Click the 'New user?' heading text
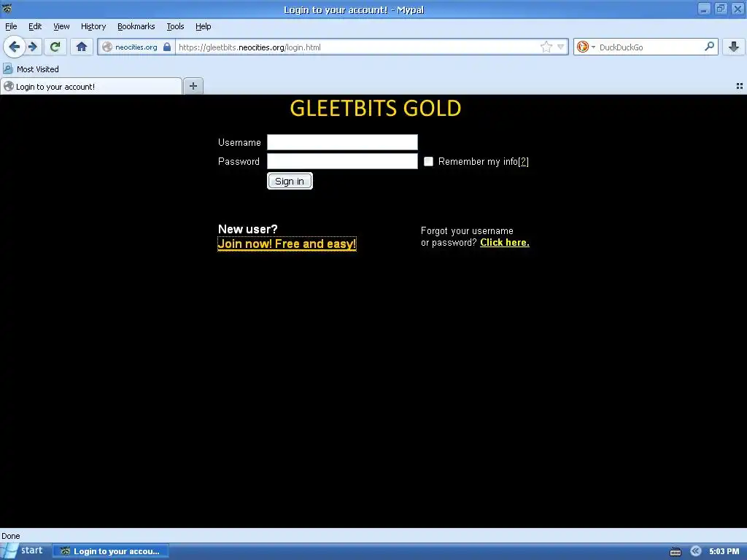 [x=248, y=229]
